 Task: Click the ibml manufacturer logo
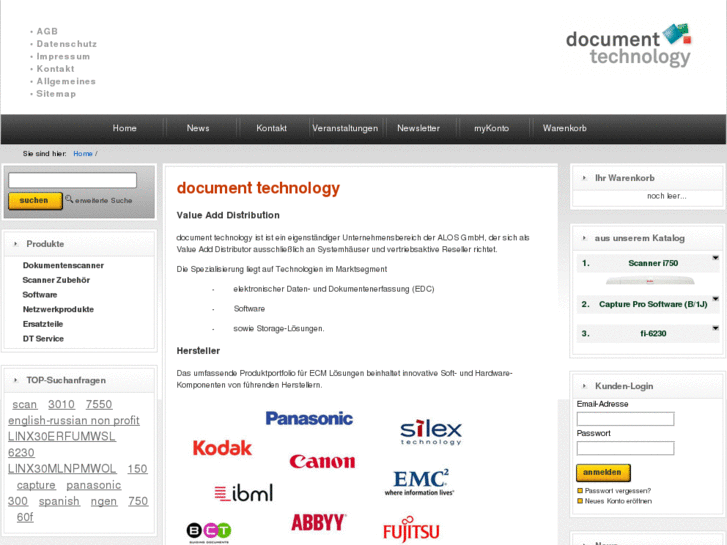[x=244, y=493]
